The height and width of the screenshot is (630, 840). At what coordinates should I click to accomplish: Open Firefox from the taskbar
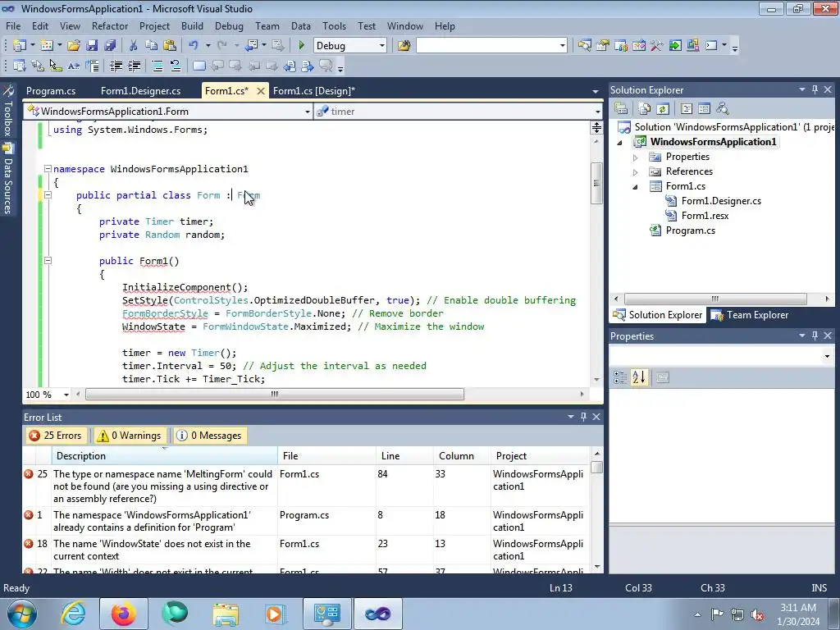point(123,614)
